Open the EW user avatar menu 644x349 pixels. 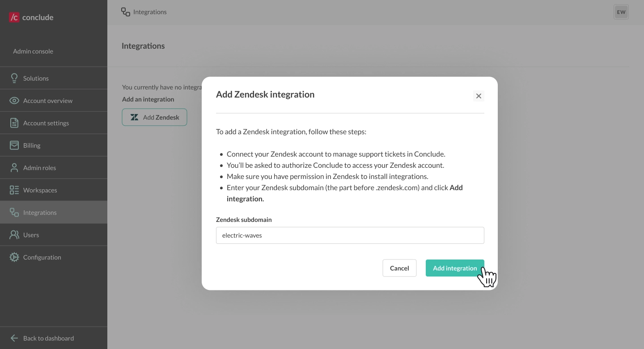(621, 12)
